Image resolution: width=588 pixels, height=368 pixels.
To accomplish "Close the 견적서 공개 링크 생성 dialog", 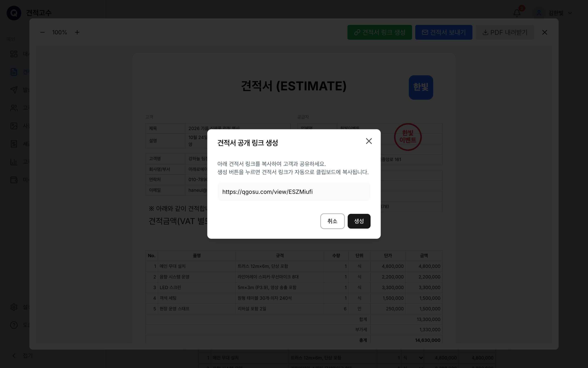I will (369, 141).
